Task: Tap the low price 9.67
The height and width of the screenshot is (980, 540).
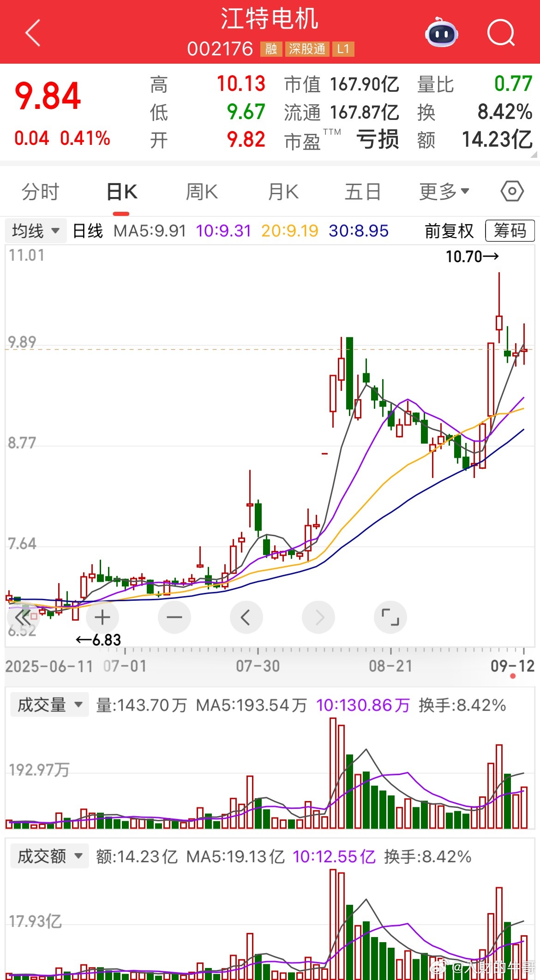Action: point(246,112)
